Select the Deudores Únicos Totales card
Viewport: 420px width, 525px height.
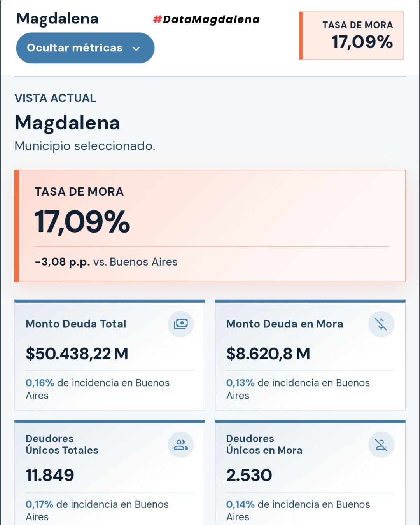tap(110, 472)
